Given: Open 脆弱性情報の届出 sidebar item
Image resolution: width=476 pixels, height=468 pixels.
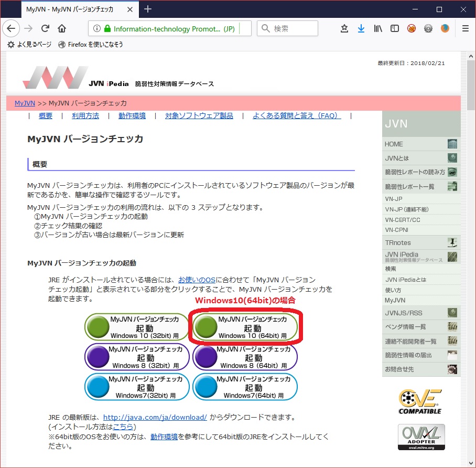Looking at the screenshot, I should (421, 355).
